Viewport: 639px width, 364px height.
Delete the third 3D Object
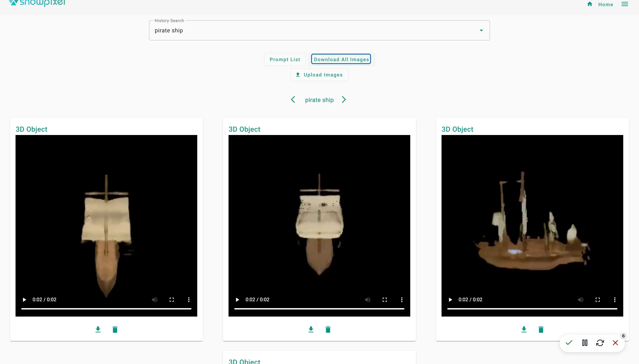tap(541, 329)
